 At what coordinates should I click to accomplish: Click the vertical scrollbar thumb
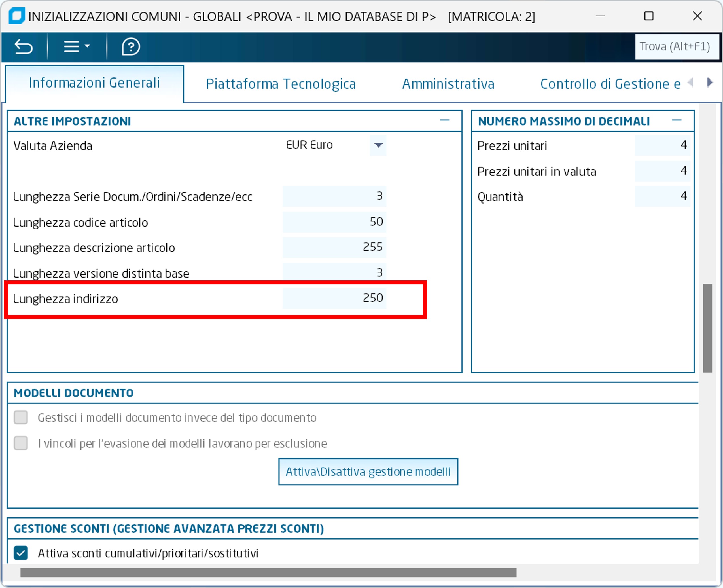point(707,328)
